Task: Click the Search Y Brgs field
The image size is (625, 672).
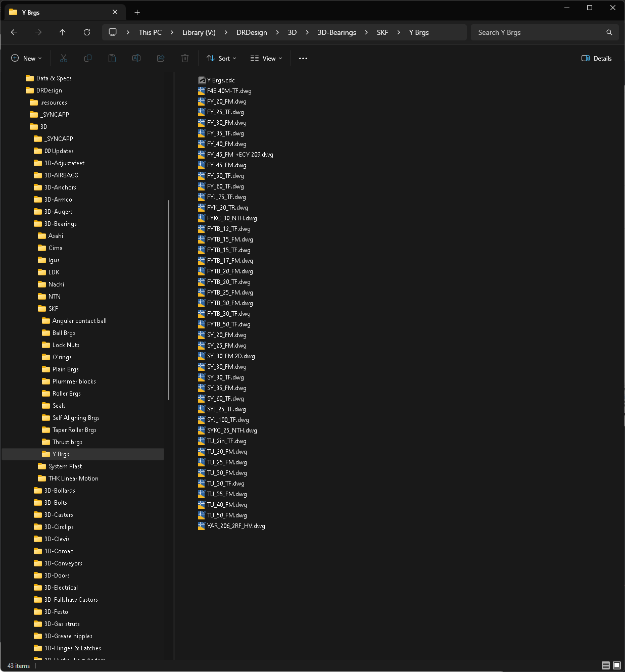Action: click(x=540, y=32)
